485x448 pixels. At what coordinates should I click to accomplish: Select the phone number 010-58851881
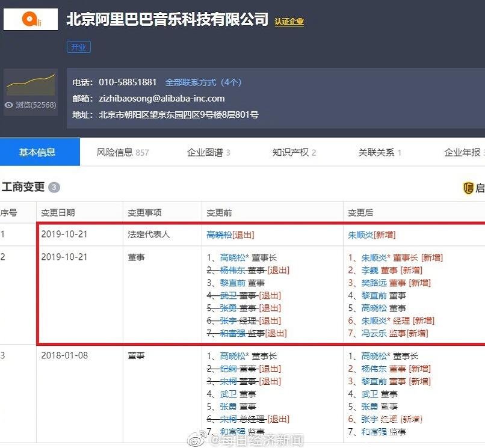(128, 82)
